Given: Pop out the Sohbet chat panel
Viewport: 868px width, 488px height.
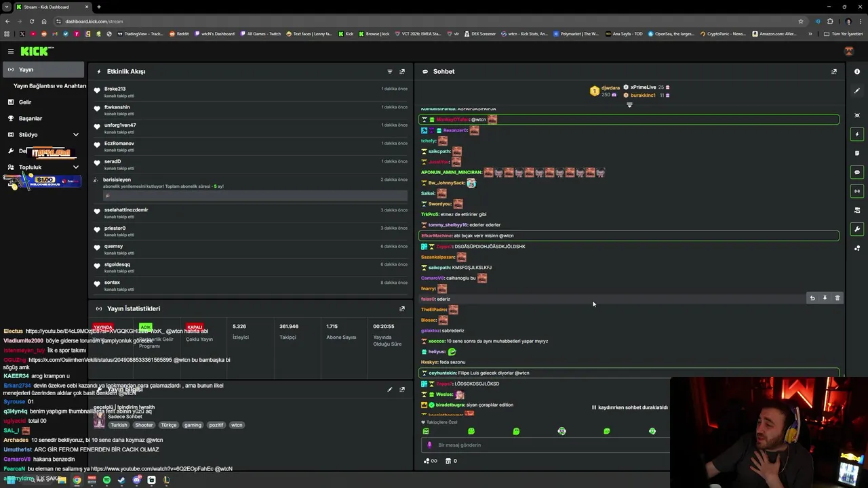Looking at the screenshot, I should (x=834, y=71).
